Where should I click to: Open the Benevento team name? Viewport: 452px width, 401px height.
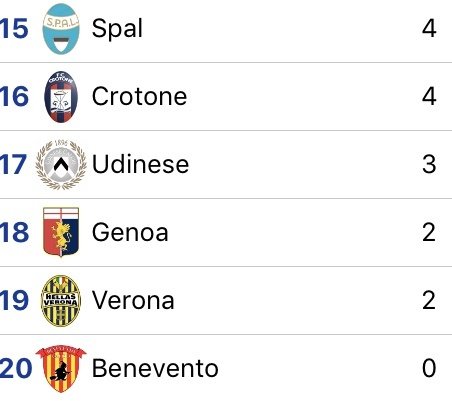click(x=155, y=368)
